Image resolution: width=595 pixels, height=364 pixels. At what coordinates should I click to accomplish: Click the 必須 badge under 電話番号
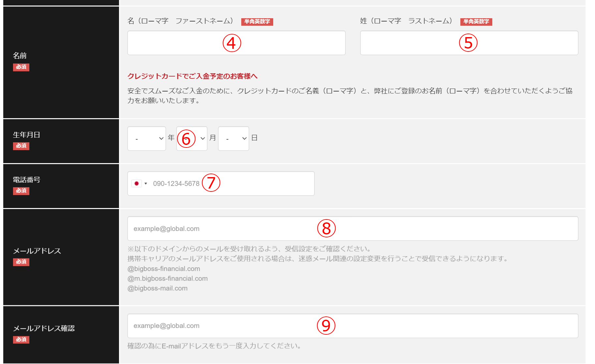[21, 191]
